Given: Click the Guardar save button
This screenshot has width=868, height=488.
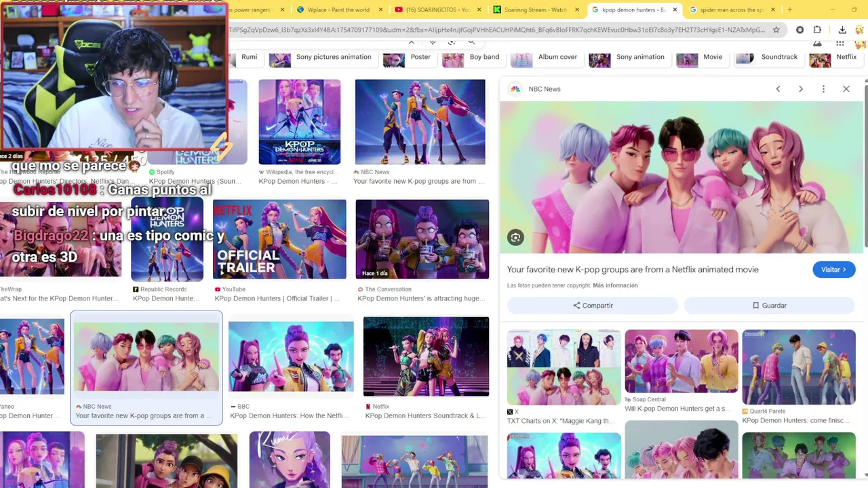Looking at the screenshot, I should [770, 306].
